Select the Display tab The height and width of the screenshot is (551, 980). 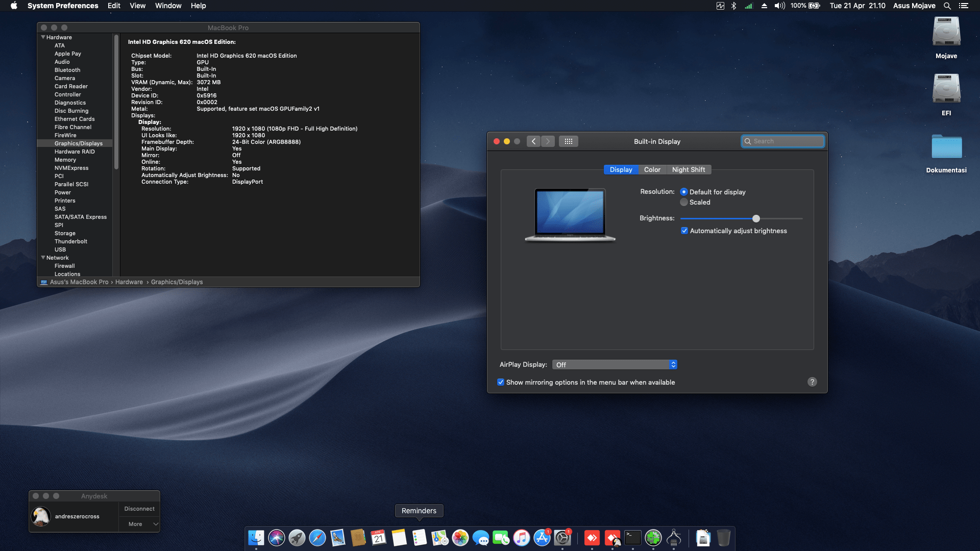pyautogui.click(x=621, y=169)
